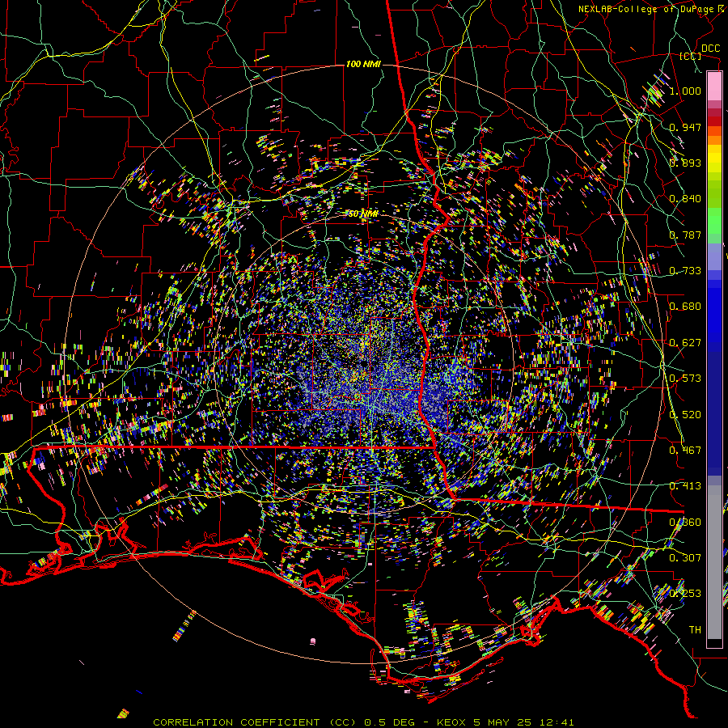Select the 0.680 color scale value
The image size is (728, 728).
[685, 306]
